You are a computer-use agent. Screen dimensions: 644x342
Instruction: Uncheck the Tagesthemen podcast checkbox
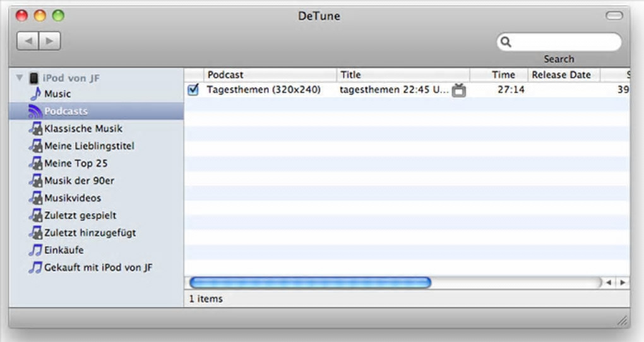(193, 90)
